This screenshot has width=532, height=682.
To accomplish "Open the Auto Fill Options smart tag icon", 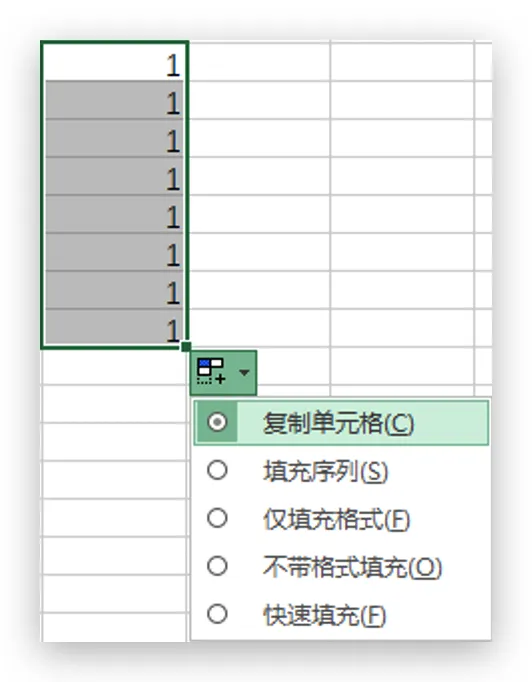I will coord(211,372).
